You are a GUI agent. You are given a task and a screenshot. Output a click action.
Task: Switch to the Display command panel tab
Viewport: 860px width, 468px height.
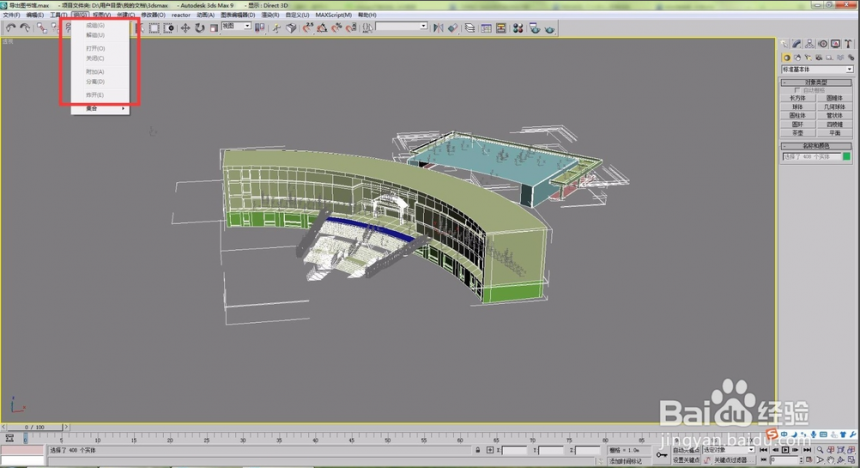click(x=835, y=44)
